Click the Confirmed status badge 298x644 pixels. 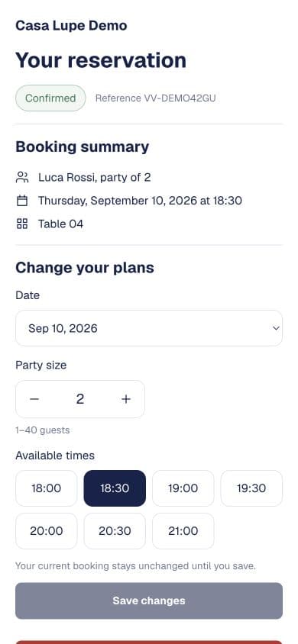50,98
